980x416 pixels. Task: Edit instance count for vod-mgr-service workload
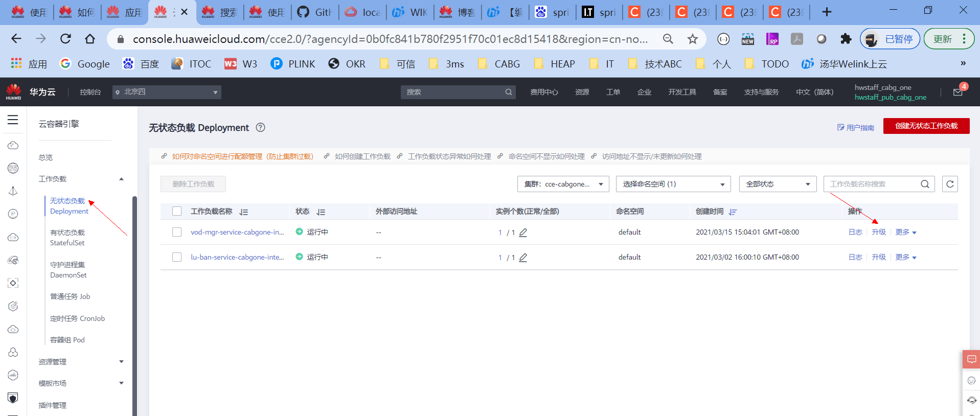coord(523,233)
